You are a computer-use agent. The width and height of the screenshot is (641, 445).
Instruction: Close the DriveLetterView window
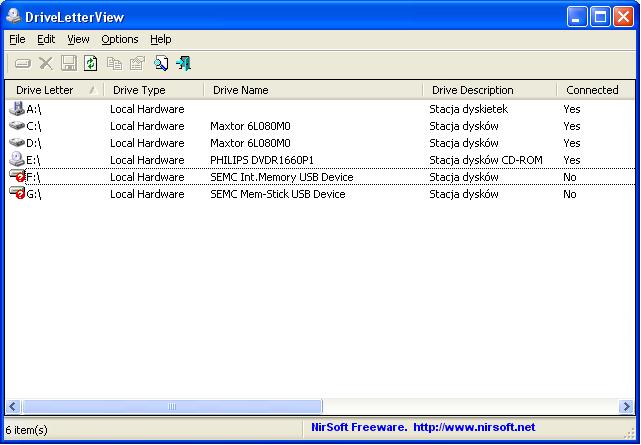(x=624, y=17)
